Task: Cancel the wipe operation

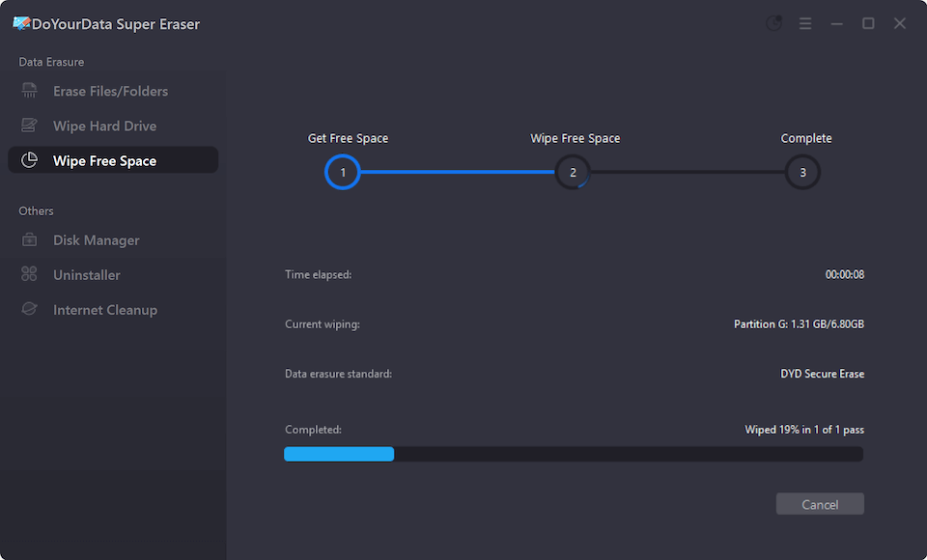Action: [820, 504]
